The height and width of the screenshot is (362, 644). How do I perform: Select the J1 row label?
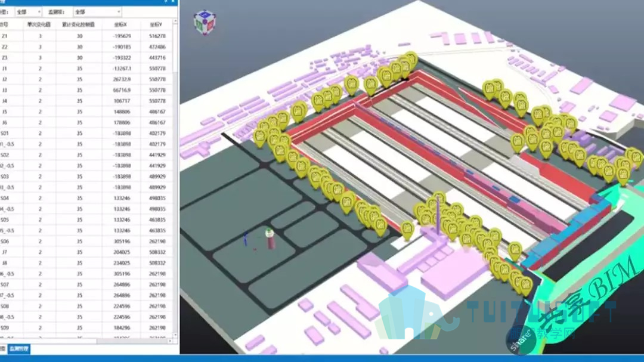(x=5, y=69)
